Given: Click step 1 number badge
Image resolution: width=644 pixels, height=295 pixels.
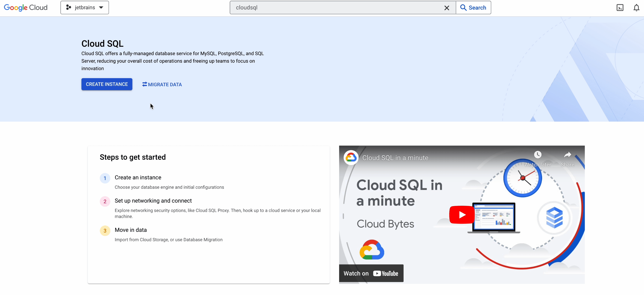Looking at the screenshot, I should point(105,178).
